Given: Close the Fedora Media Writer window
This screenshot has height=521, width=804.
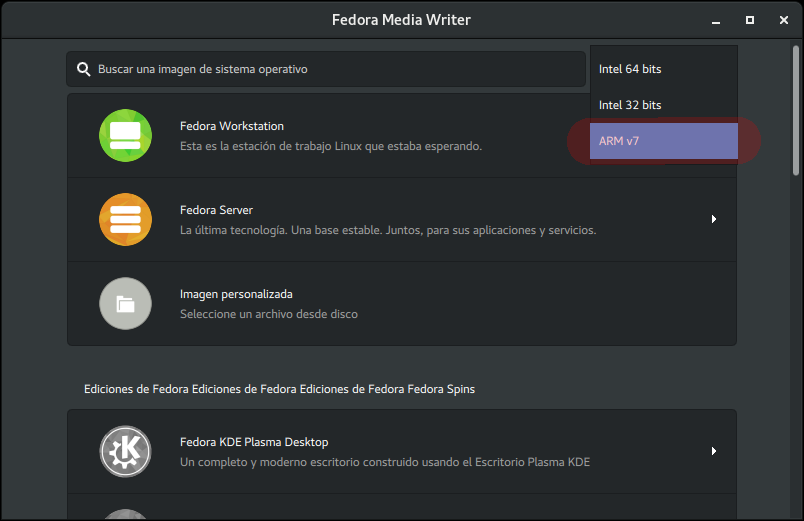Looking at the screenshot, I should click(783, 20).
